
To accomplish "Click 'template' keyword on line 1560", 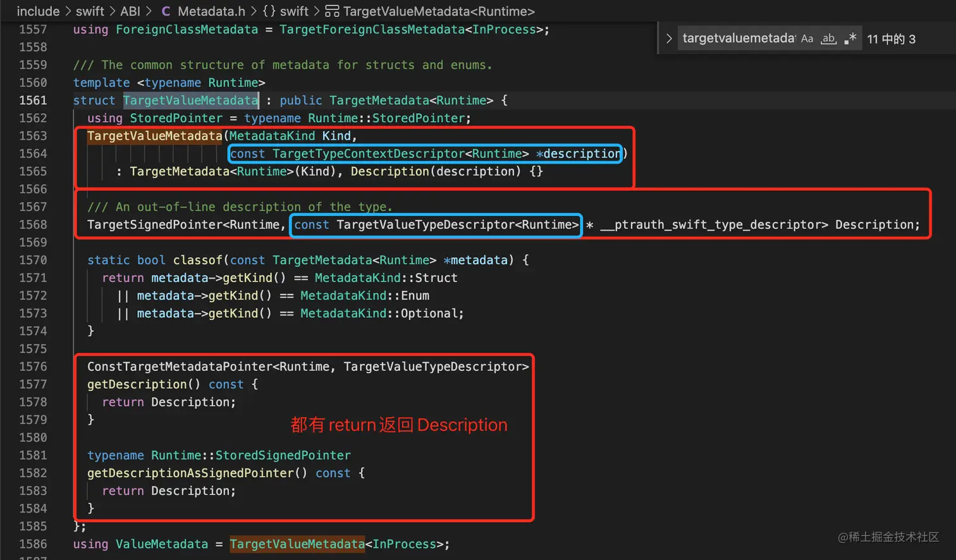I will [x=101, y=83].
